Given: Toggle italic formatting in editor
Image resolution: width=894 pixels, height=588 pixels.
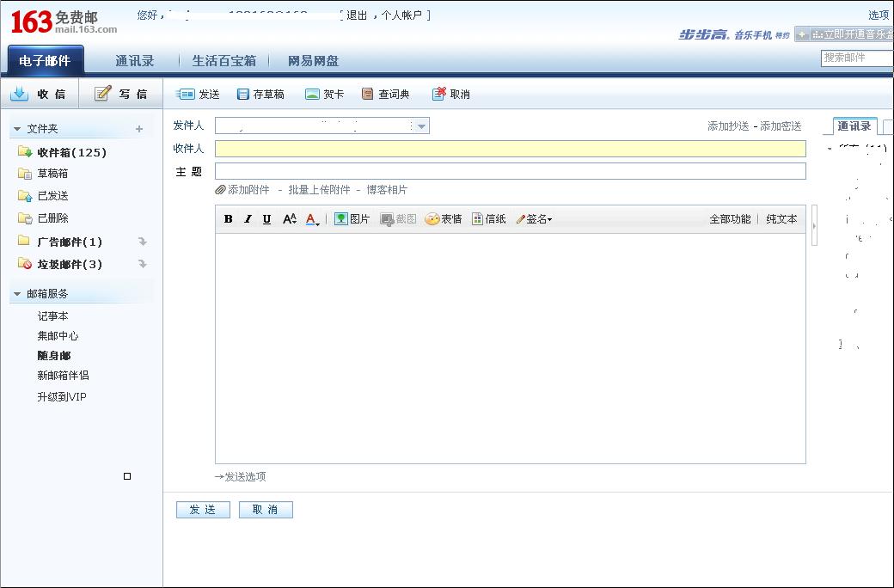Looking at the screenshot, I should [x=248, y=219].
